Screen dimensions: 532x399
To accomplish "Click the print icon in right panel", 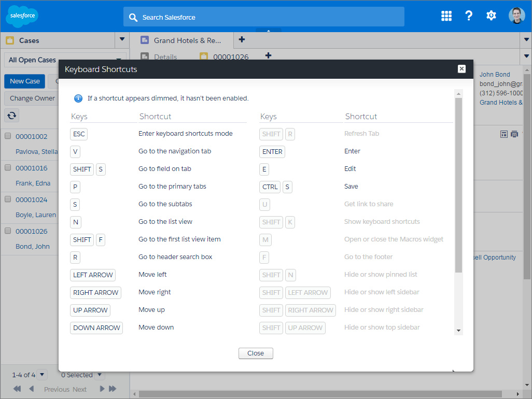I will [x=514, y=134].
